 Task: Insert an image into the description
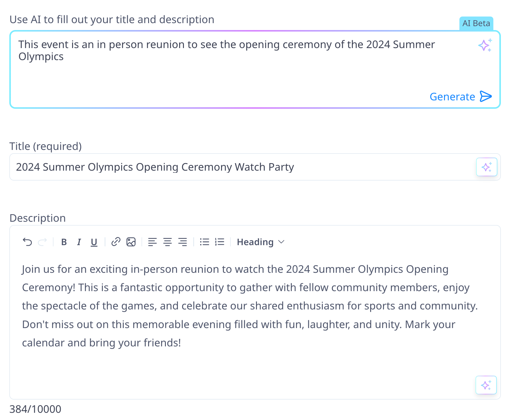(131, 242)
